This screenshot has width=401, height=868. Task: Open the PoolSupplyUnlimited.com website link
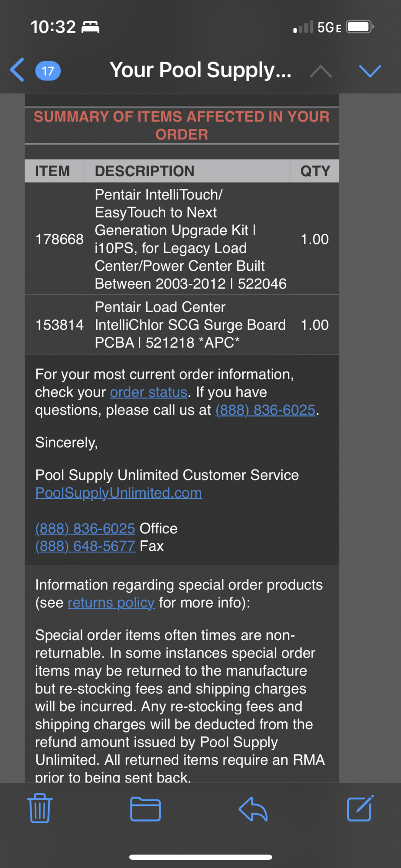point(119,493)
